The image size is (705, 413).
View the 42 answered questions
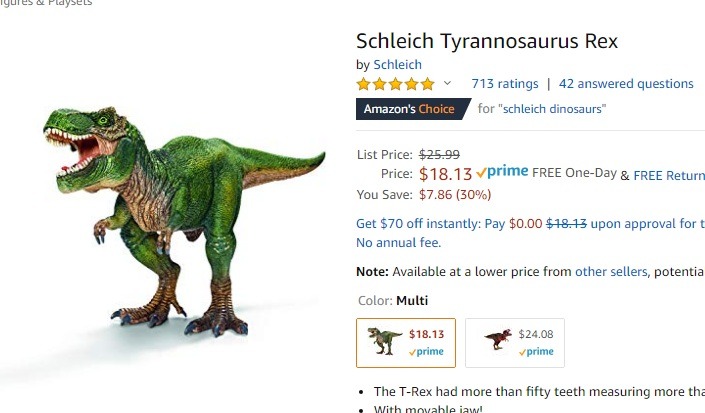[626, 84]
